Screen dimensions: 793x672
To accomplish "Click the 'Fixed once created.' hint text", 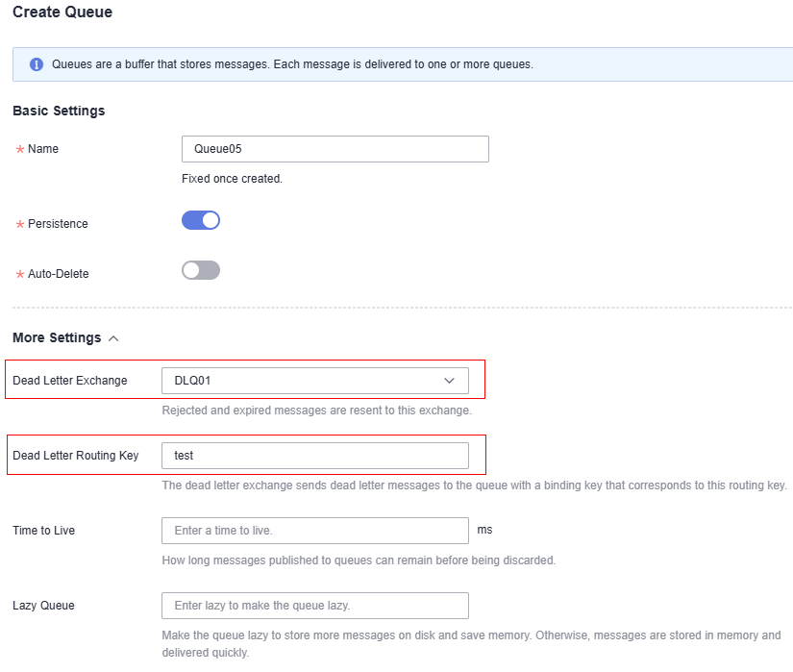I will [233, 179].
